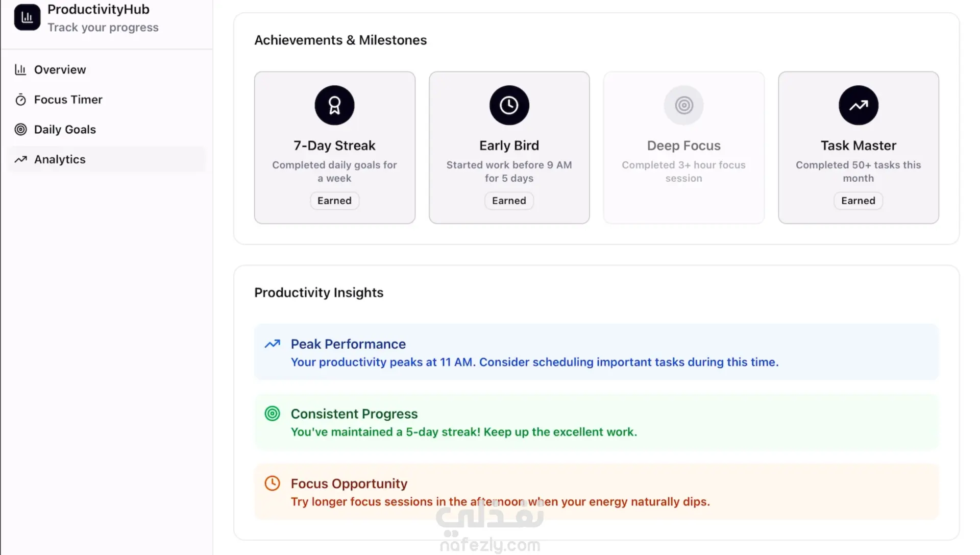
Task: Click the ProductivityHub logo icon
Action: click(27, 17)
